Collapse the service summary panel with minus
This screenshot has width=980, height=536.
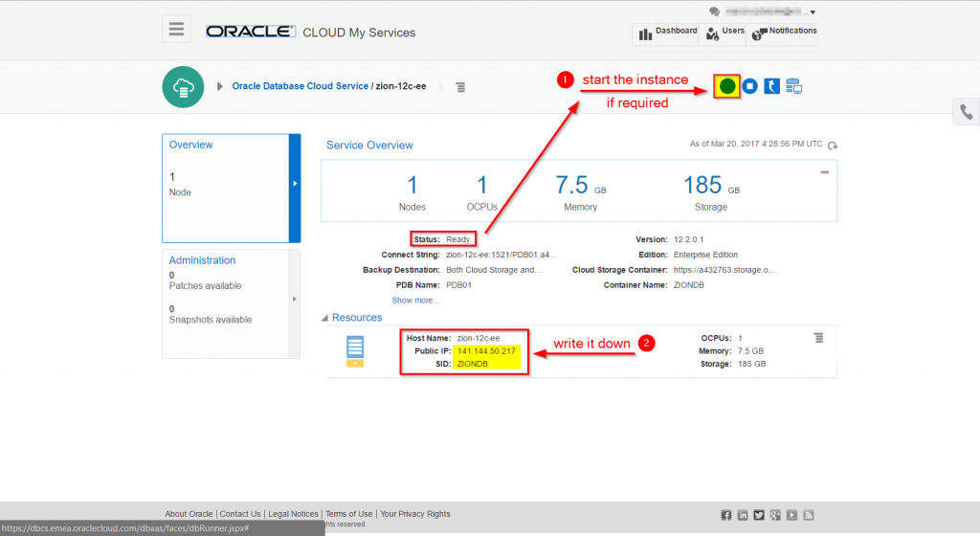click(x=824, y=172)
